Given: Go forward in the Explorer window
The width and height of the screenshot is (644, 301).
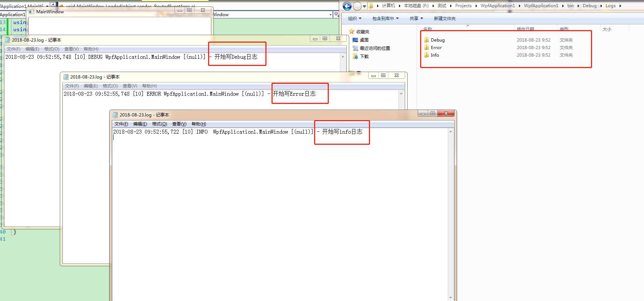Looking at the screenshot, I should (x=357, y=6).
